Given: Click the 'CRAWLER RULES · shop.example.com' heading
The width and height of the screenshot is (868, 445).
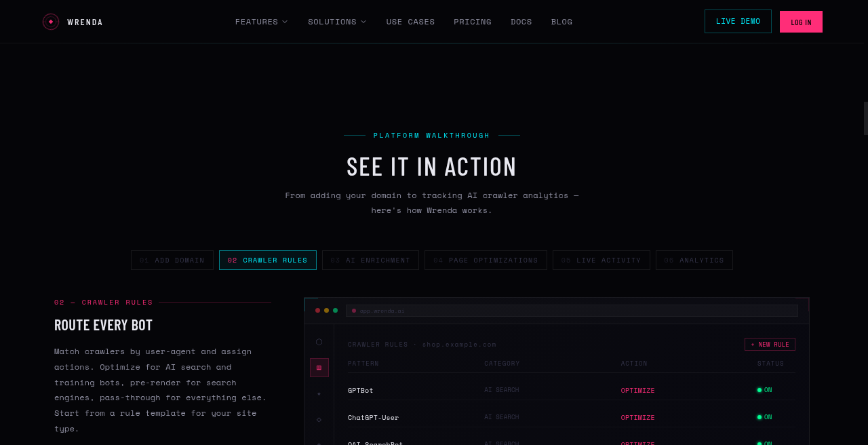Looking at the screenshot, I should 422,345.
